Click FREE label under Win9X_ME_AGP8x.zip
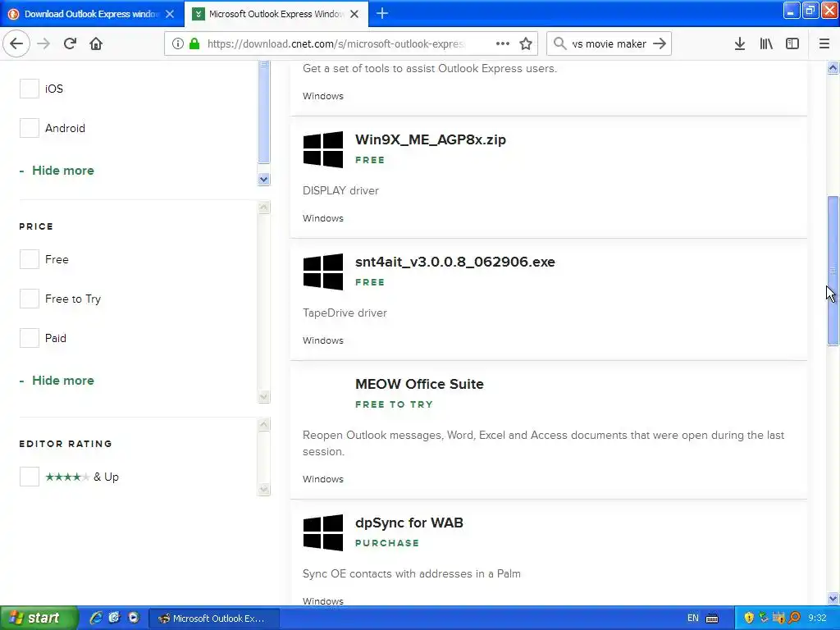Screen dimensions: 840x630 coord(370,160)
